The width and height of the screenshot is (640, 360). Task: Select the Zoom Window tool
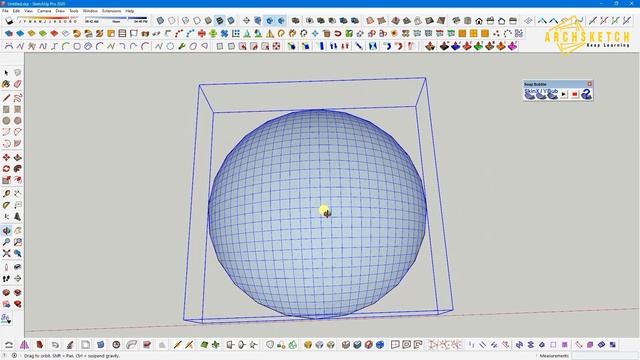click(18, 242)
